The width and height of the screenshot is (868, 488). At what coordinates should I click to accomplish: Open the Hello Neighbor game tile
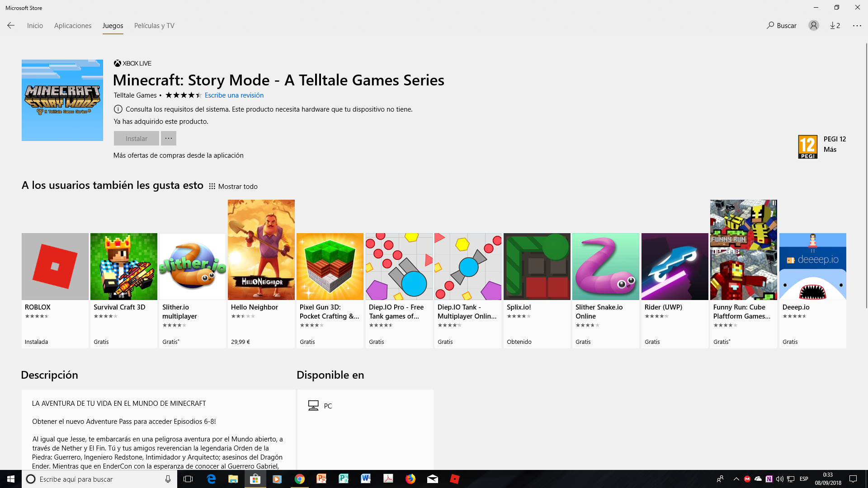click(x=261, y=274)
